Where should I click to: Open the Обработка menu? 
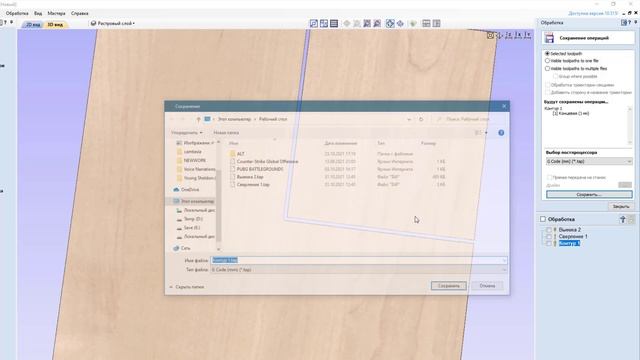(x=17, y=13)
